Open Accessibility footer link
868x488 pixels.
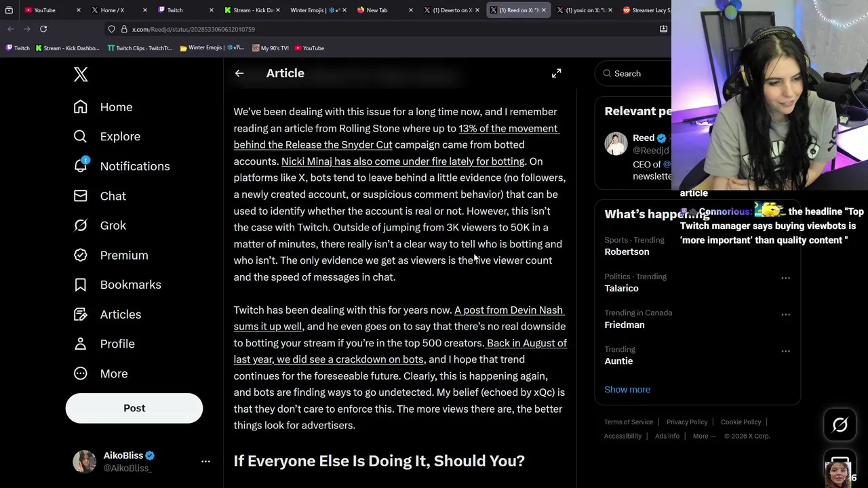point(623,436)
